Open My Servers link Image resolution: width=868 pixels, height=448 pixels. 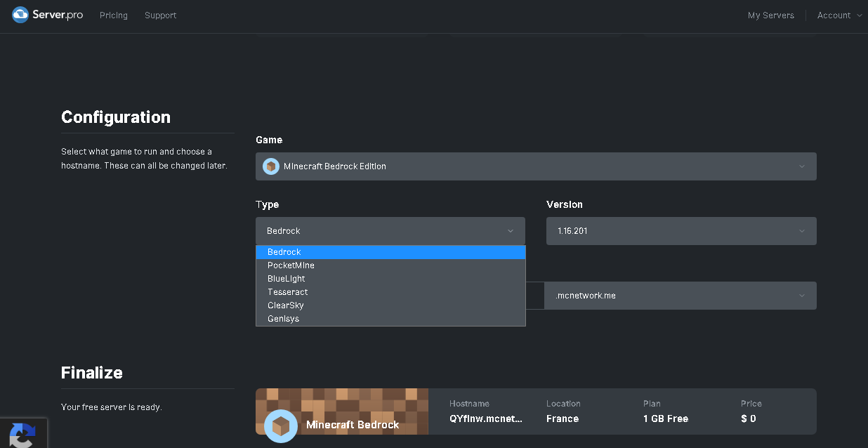[x=770, y=15]
